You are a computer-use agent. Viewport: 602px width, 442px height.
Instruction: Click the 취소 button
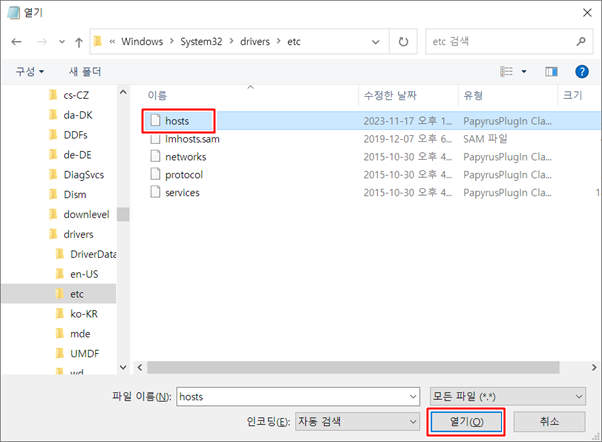(x=549, y=422)
